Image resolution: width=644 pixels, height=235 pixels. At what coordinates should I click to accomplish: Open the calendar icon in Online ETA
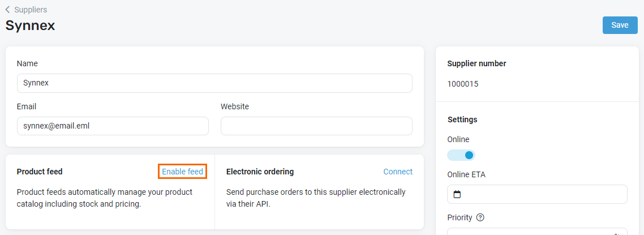pyautogui.click(x=457, y=194)
